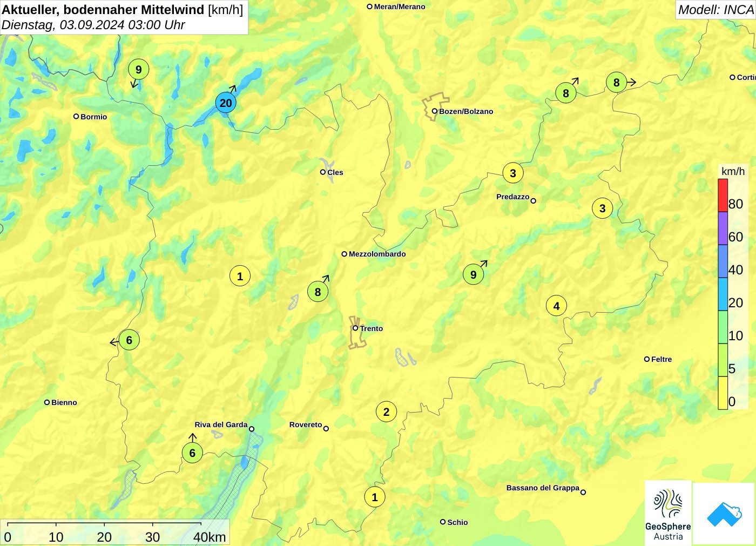Click the '10' mark on the scale bar

pyautogui.click(x=56, y=537)
